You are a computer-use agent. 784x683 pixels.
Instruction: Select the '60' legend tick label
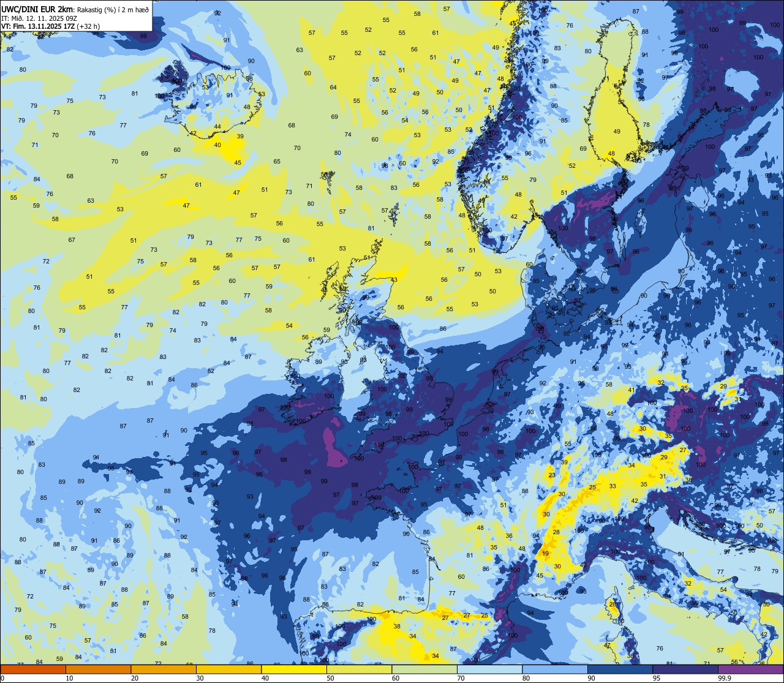(x=395, y=678)
